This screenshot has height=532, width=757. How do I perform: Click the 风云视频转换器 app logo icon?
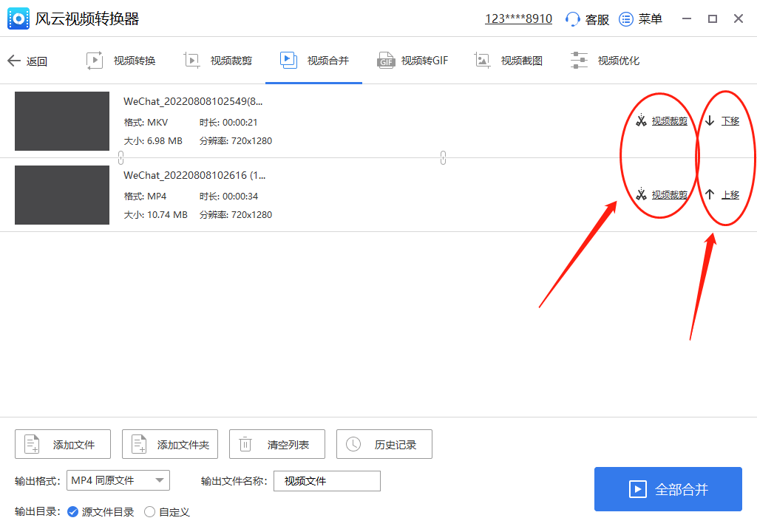(18, 18)
